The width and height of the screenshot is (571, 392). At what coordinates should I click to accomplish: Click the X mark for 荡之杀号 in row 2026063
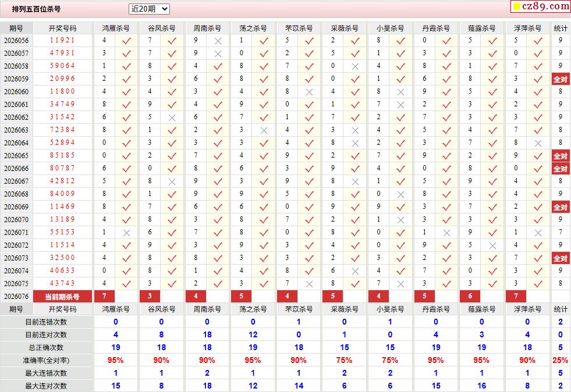pyautogui.click(x=264, y=130)
